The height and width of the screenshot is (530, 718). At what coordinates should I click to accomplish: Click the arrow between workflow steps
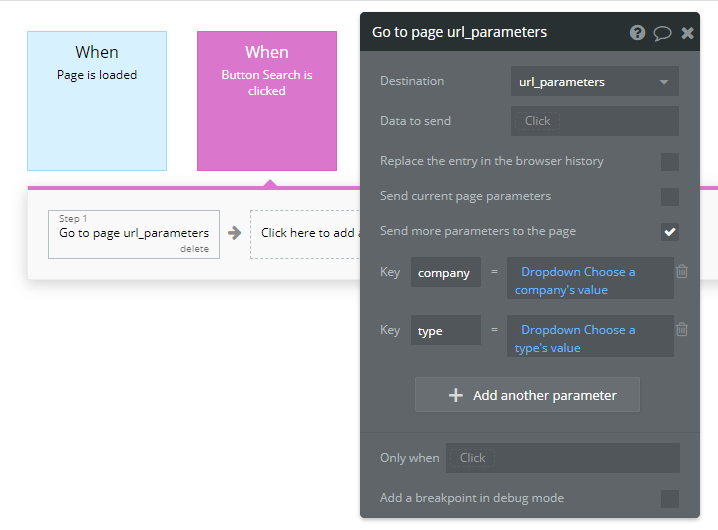tap(234, 233)
